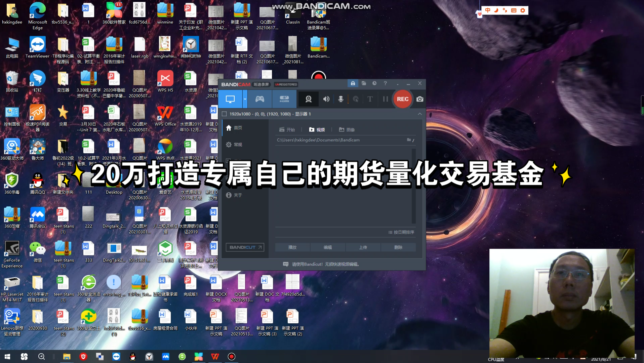This screenshot has height=363, width=644.
Task: Click the 上传 upload button
Action: pos(363,247)
